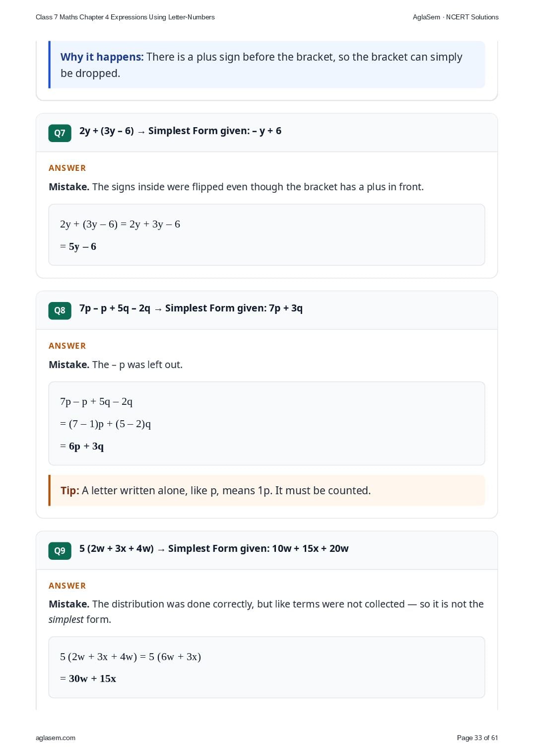The height and width of the screenshot is (756, 534).
Task: Select the Q9 heading 5 (2w + 3x + 4w)
Action: (x=117, y=548)
